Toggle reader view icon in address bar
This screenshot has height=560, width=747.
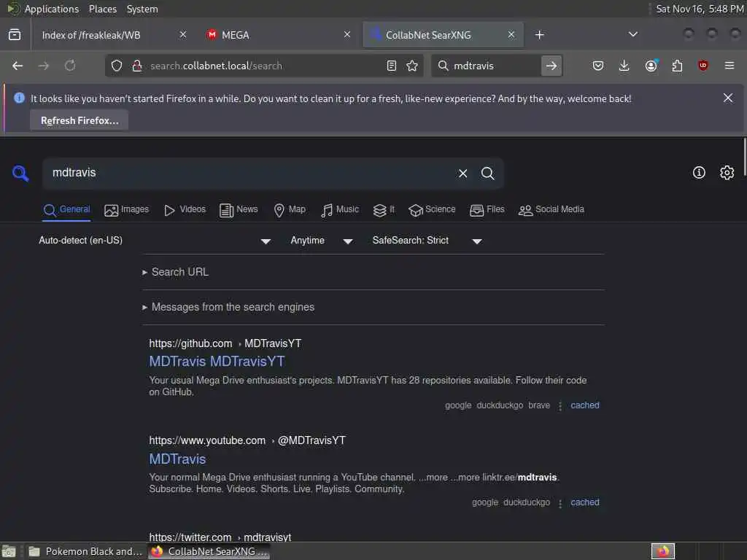click(x=392, y=66)
